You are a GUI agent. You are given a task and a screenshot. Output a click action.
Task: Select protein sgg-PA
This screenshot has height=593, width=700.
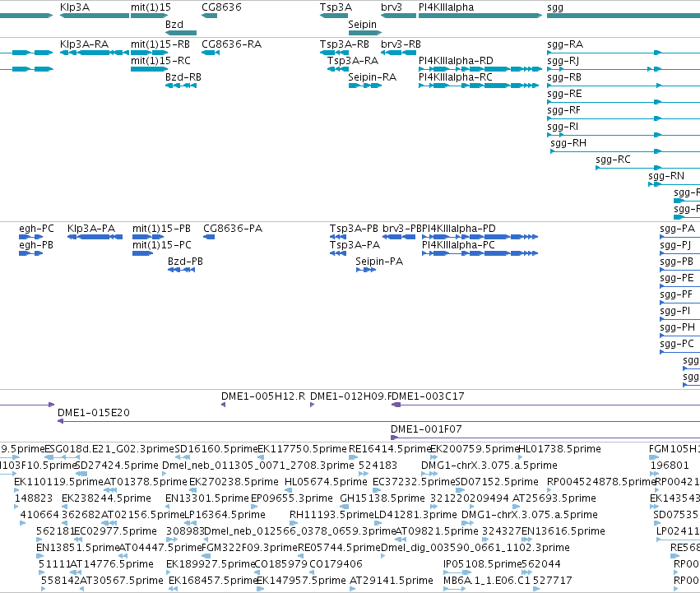680,237
